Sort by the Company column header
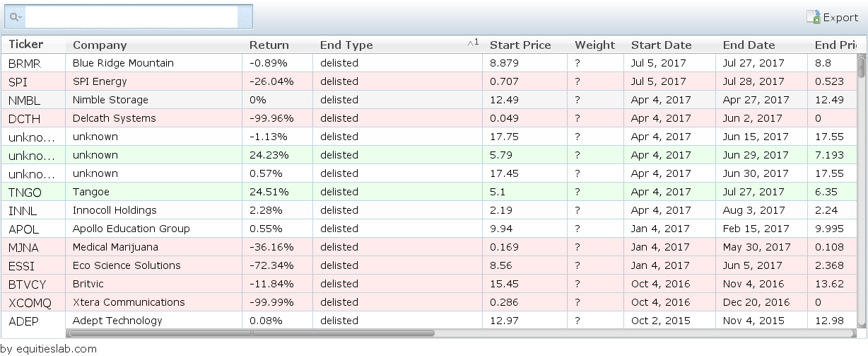This screenshot has height=356, width=868. [x=153, y=45]
